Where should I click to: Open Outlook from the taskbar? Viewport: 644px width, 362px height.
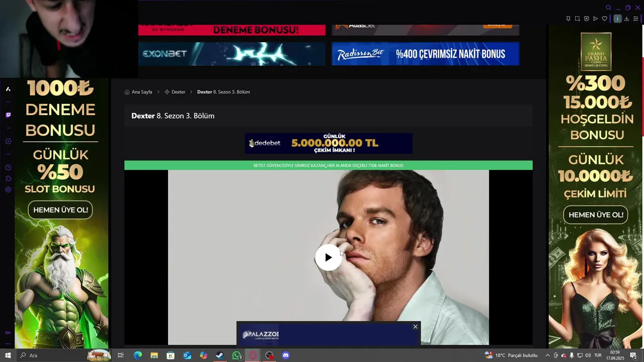click(187, 355)
